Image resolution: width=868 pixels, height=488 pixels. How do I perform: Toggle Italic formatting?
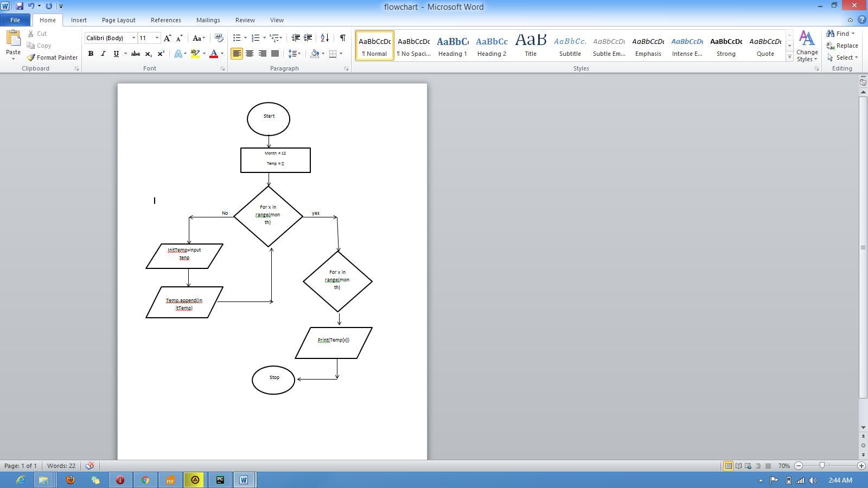coord(103,54)
